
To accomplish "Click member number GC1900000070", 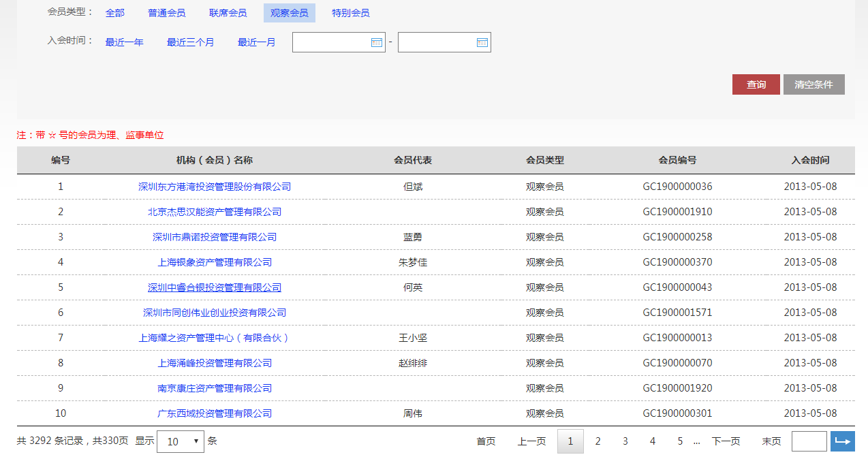I will point(677,363).
